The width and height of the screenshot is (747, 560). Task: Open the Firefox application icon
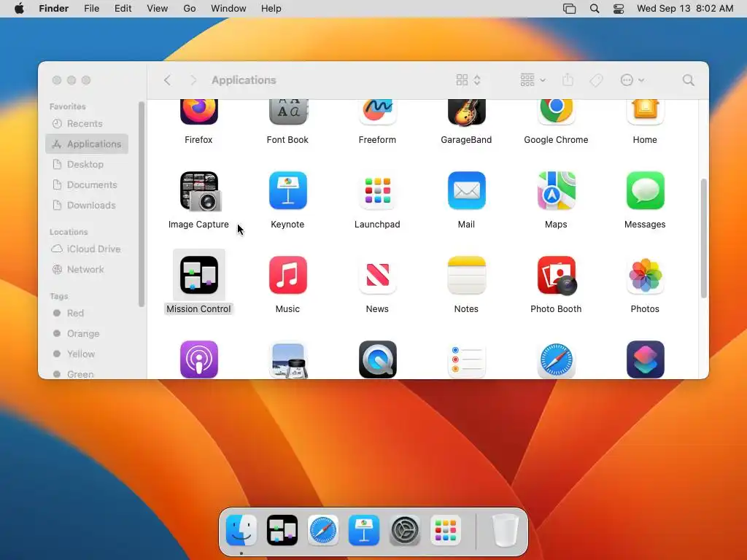[x=198, y=112]
